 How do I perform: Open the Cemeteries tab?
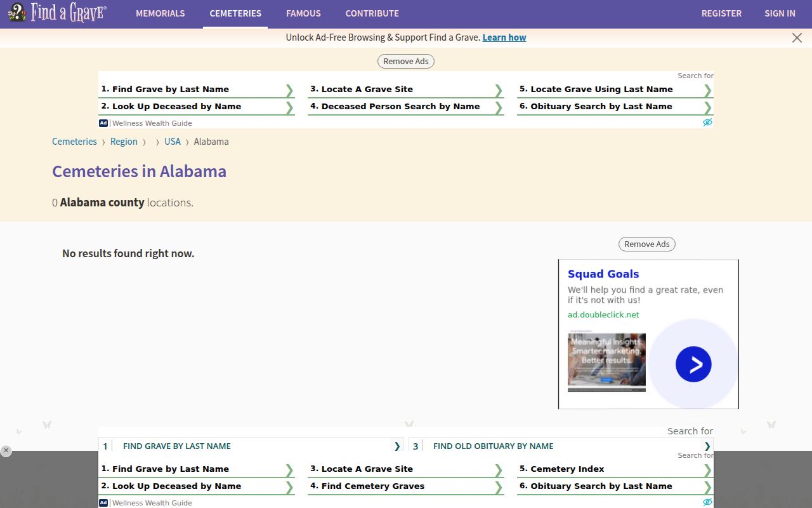click(x=235, y=13)
